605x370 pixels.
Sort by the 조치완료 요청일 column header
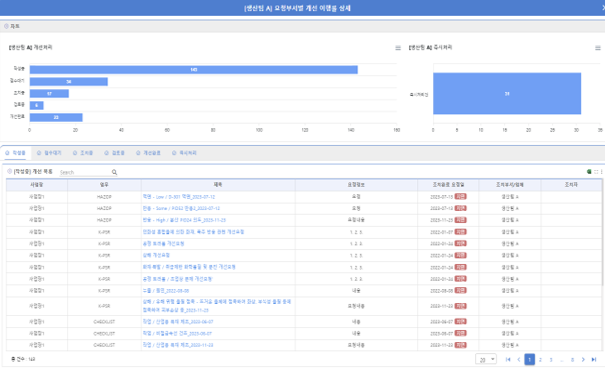tap(448, 185)
